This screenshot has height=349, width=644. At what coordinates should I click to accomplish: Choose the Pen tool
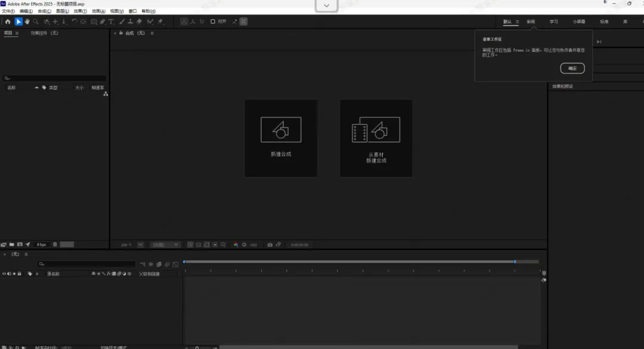[101, 21]
